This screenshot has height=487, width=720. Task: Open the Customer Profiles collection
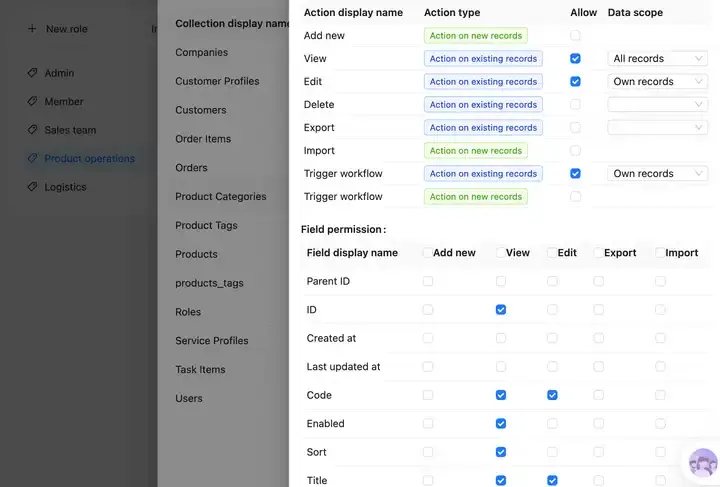click(x=217, y=81)
